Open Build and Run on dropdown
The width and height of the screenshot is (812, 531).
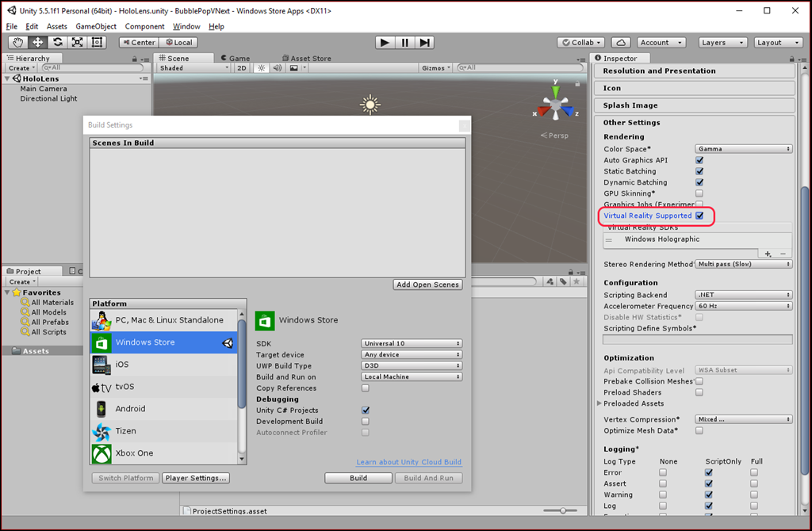point(412,376)
